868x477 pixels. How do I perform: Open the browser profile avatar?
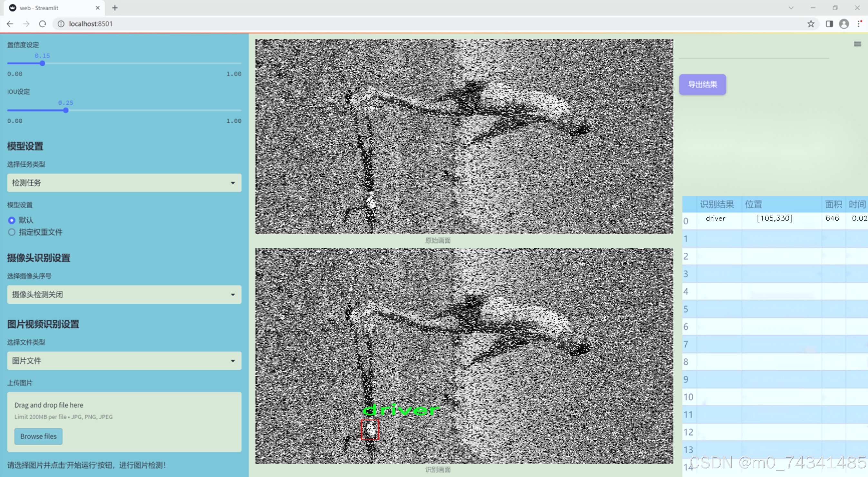[844, 24]
